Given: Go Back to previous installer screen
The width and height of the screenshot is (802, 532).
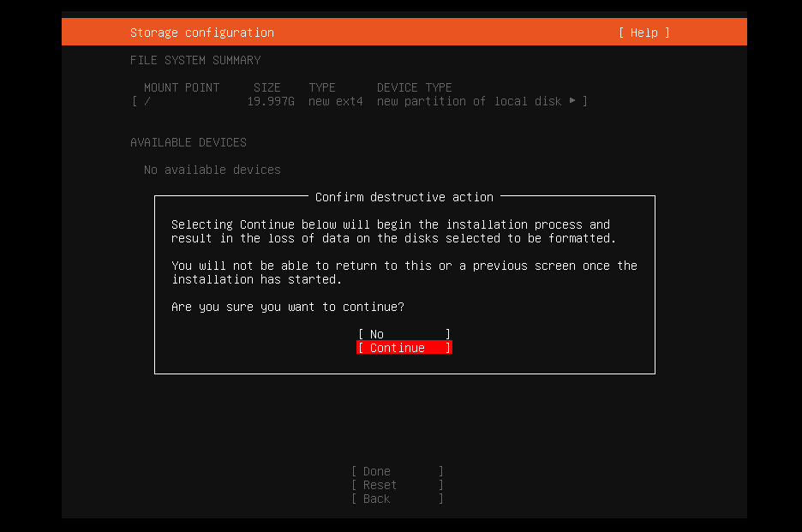Looking at the screenshot, I should coord(396,498).
